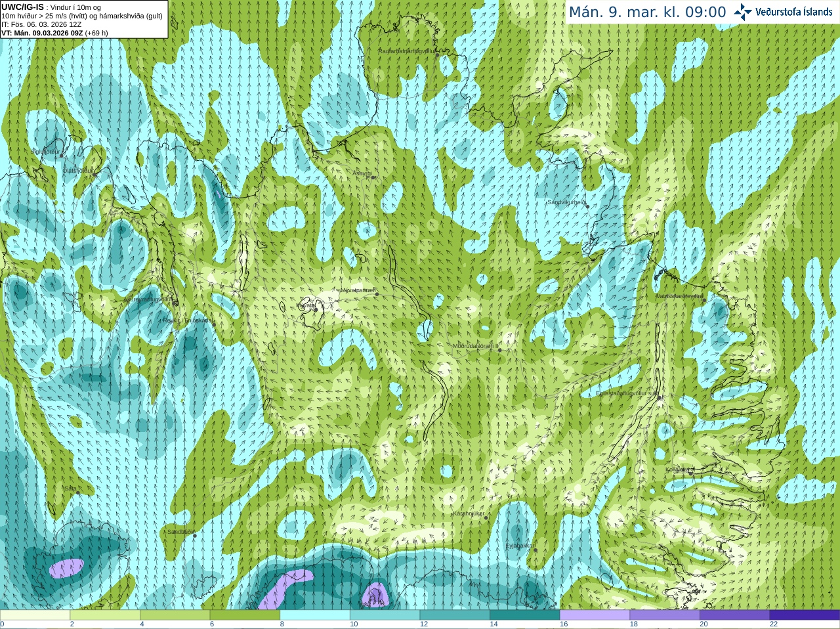Select the 14–16 m/s legend color
The width and height of the screenshot is (840, 629).
(x=525, y=615)
